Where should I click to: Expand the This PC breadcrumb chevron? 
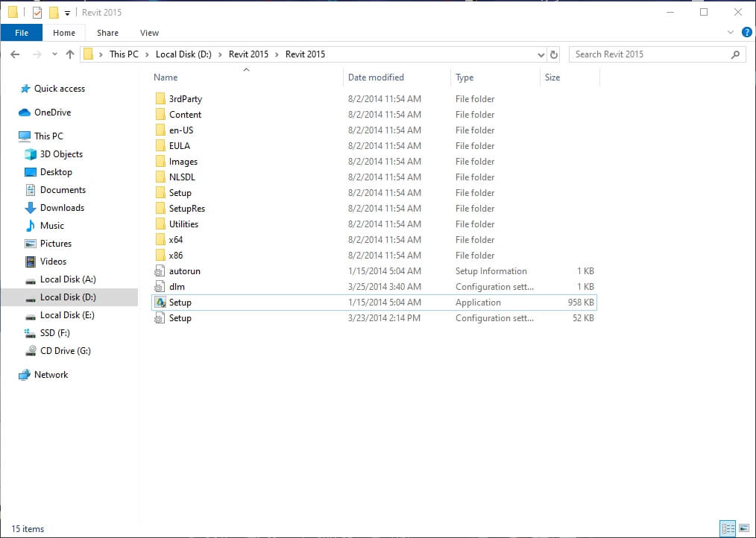pyautogui.click(x=147, y=54)
